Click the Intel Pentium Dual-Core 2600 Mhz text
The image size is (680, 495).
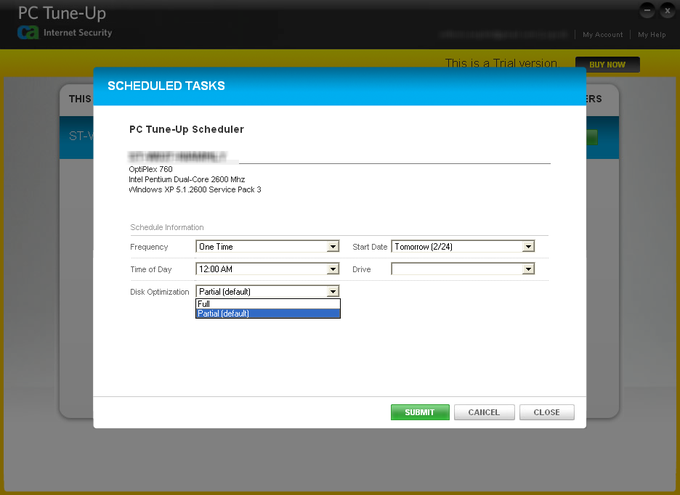pyautogui.click(x=186, y=179)
